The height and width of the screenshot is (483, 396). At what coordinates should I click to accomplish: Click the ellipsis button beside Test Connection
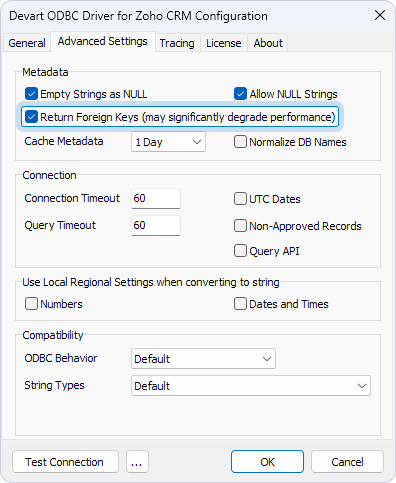click(137, 462)
